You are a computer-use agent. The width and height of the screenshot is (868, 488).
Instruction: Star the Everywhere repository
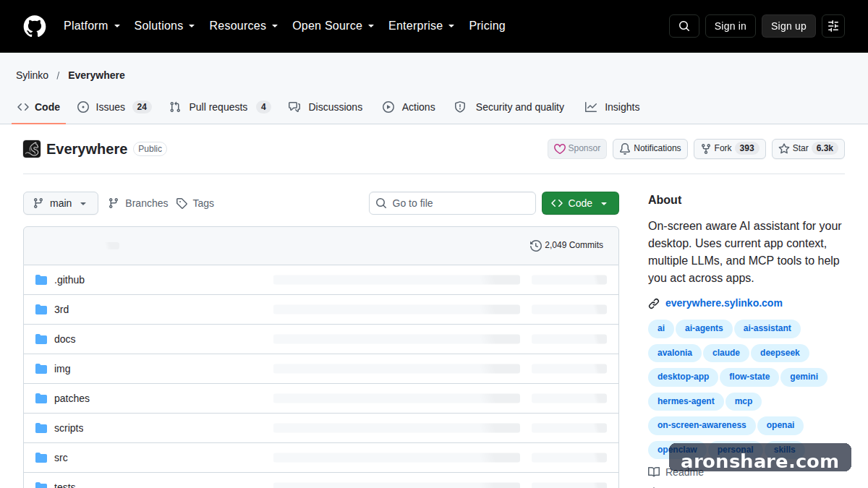[808, 149]
